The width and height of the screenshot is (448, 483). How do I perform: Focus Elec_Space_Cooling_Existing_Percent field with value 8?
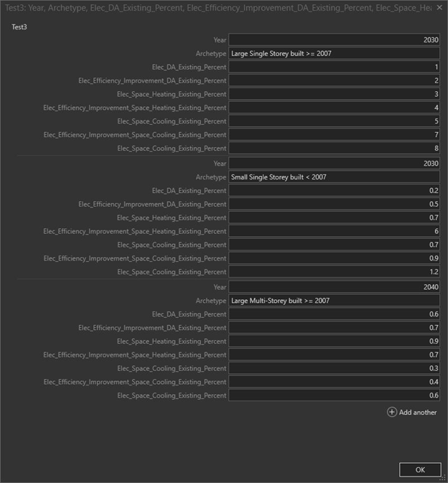pos(334,149)
